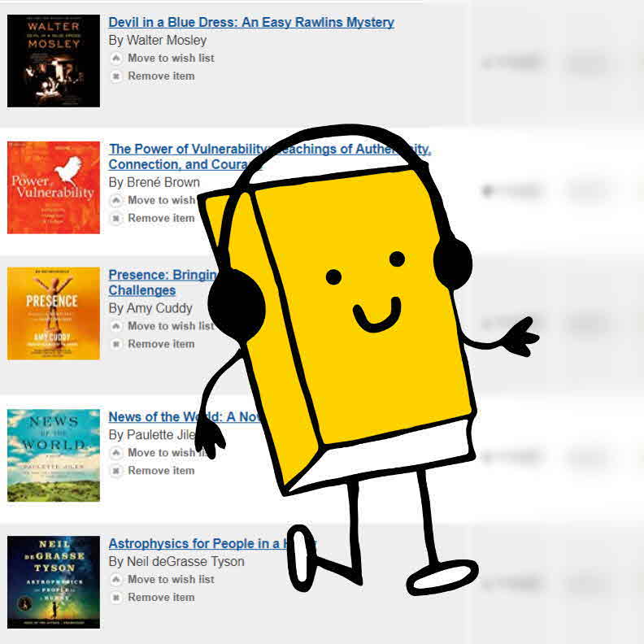Click move-to-wish-list icon under Neil deGrasse Tyson
Viewport: 644px width, 644px height.
pyautogui.click(x=116, y=580)
